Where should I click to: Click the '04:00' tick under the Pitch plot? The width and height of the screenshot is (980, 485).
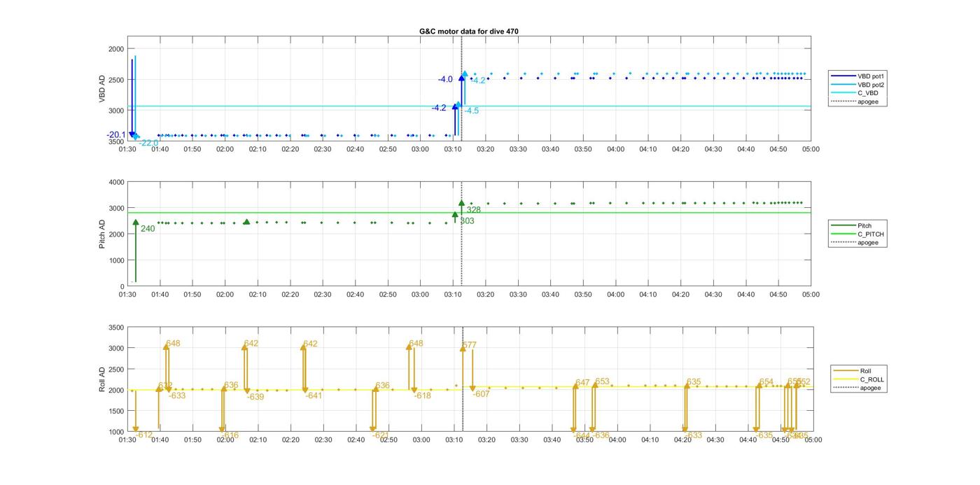[x=615, y=295]
